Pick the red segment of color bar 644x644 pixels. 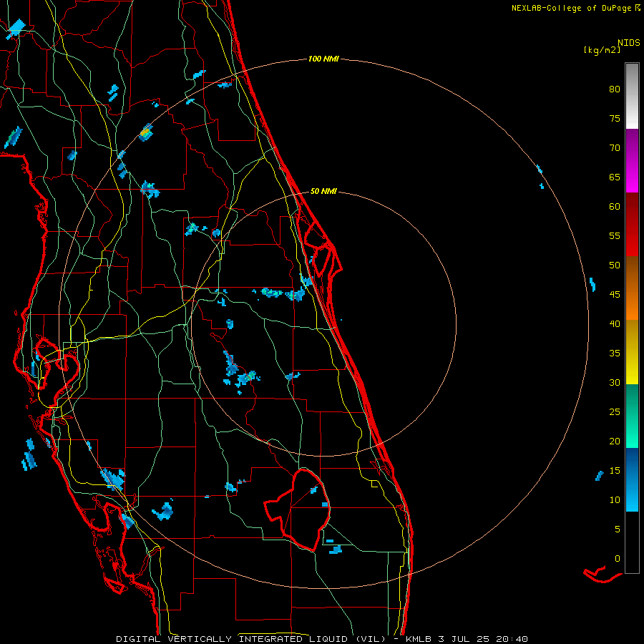[x=632, y=225]
